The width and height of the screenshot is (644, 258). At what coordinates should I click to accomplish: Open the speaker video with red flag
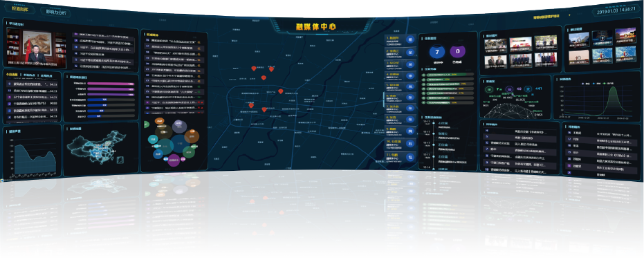click(37, 48)
